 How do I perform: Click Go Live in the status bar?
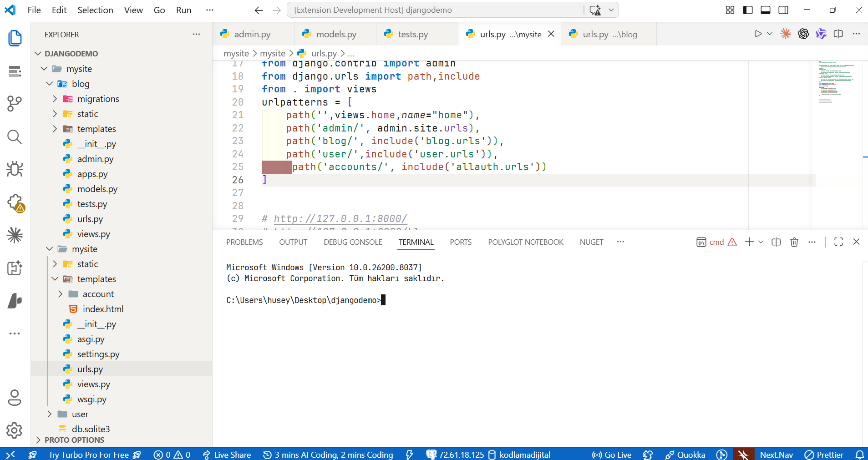[x=611, y=454]
